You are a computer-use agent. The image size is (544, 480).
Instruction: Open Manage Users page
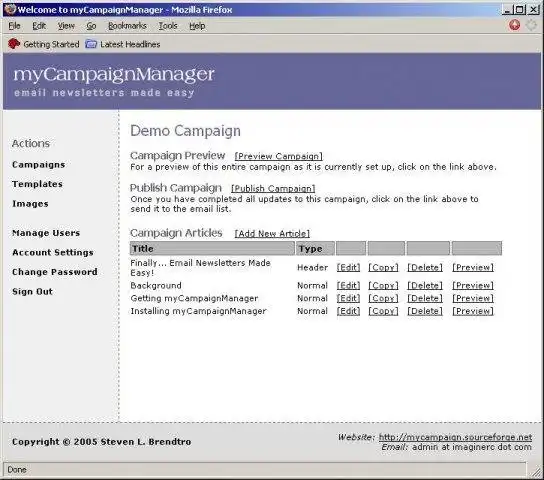(x=46, y=233)
